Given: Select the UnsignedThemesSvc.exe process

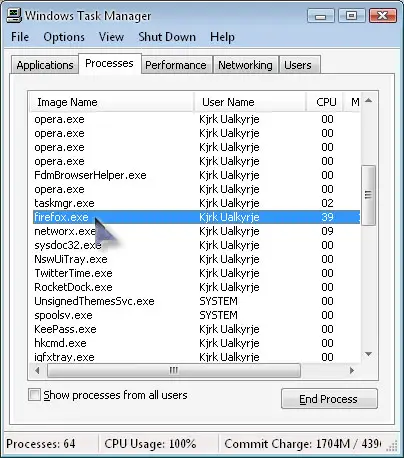Looking at the screenshot, I should 197,301.
